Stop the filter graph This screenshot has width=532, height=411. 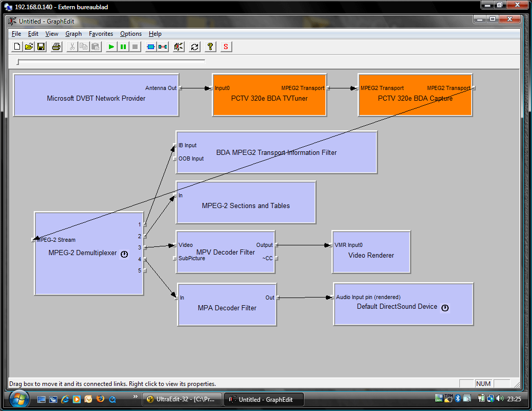point(135,47)
